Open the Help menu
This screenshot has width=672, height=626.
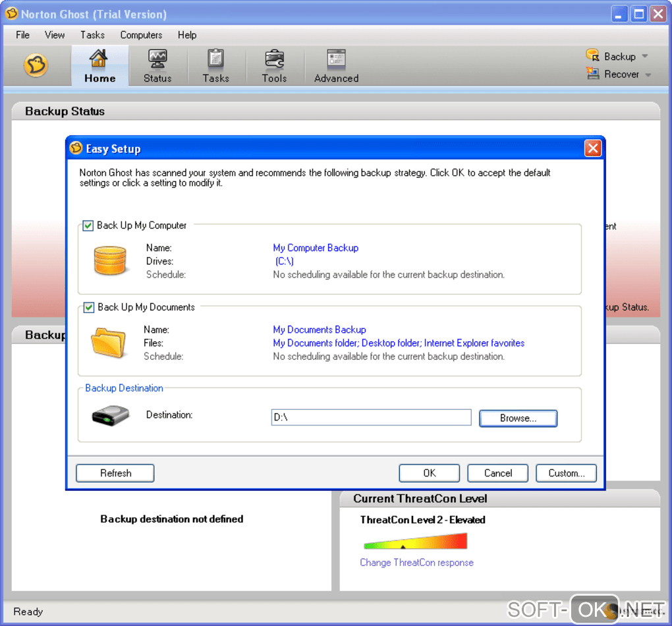click(x=187, y=35)
